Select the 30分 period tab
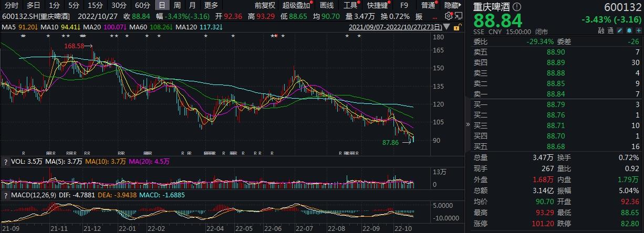The image size is (644, 233). [x=119, y=5]
